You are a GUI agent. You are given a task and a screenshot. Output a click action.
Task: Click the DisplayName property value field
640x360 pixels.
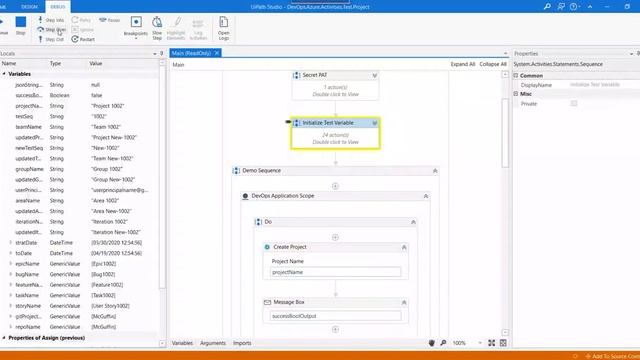604,85
